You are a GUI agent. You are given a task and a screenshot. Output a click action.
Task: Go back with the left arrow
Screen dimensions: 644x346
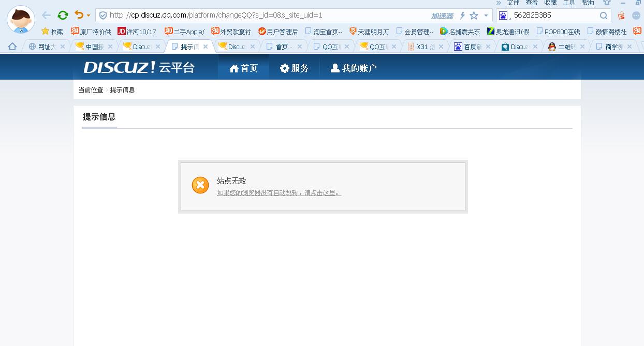[46, 16]
